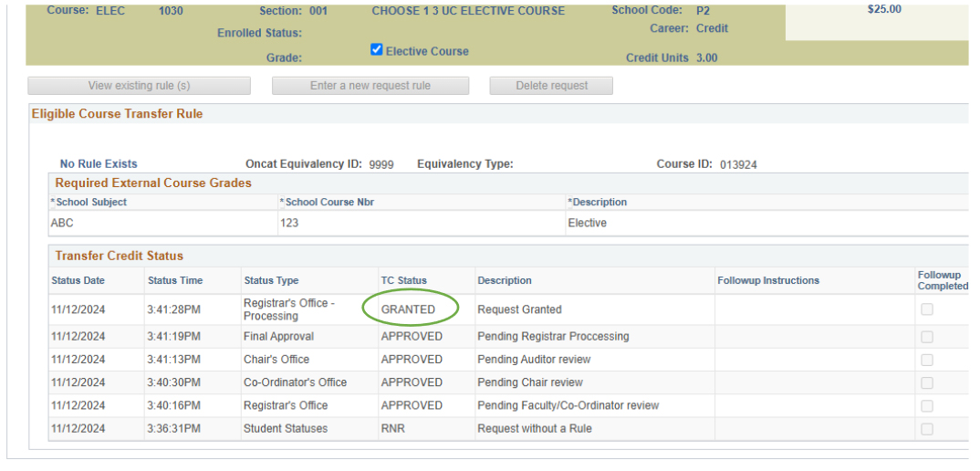
Task: Click the Status Type column header
Action: tap(271, 280)
